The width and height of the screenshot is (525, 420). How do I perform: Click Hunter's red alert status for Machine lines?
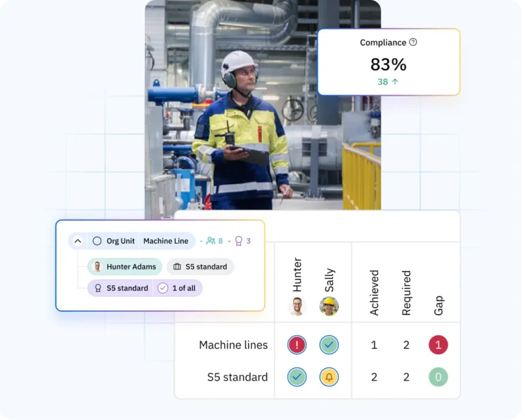(x=297, y=345)
